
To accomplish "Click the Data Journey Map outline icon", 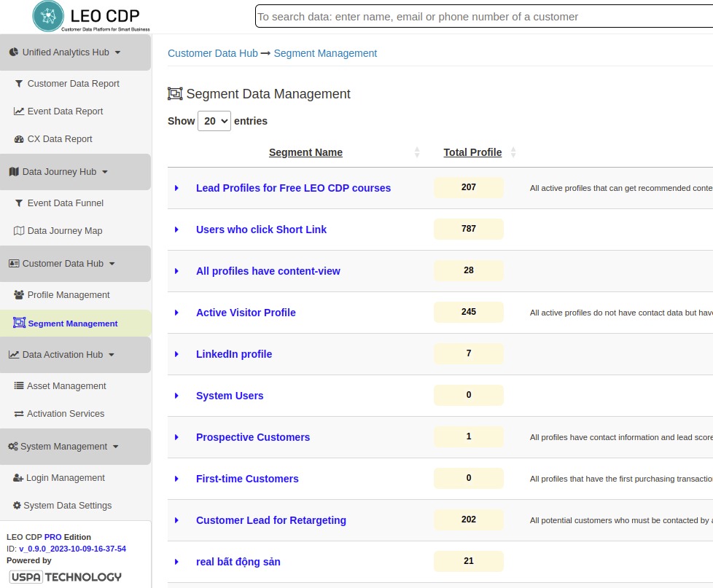I will tap(19, 231).
